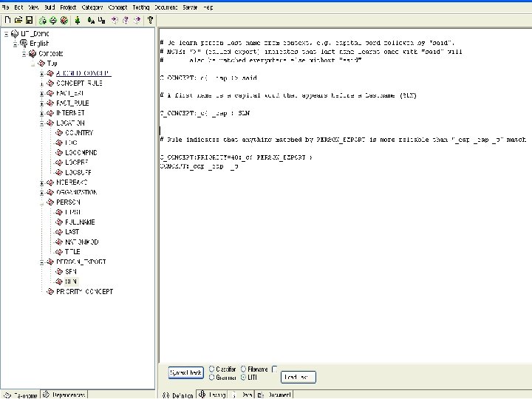Switch to the Dependencies tab
This screenshot has width=532, height=399.
point(64,395)
